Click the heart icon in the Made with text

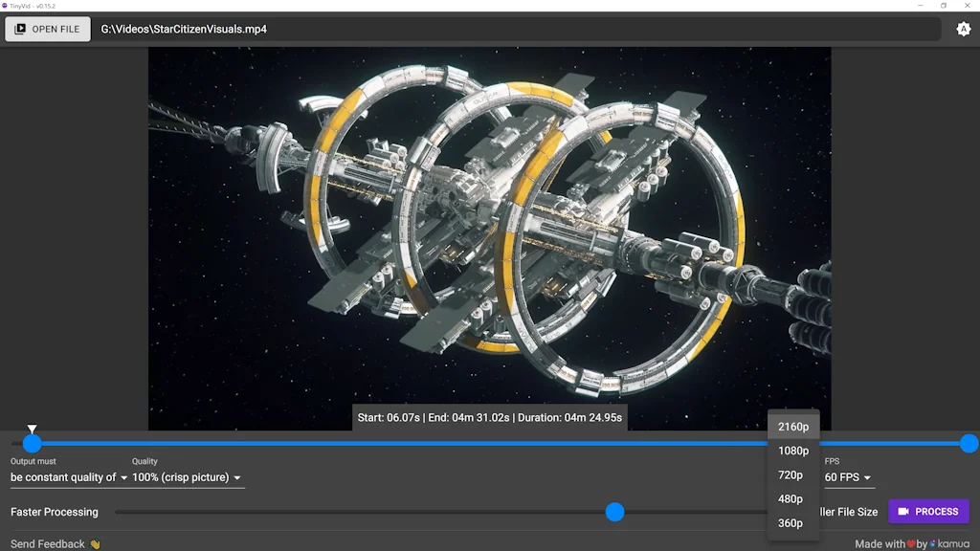tap(910, 543)
